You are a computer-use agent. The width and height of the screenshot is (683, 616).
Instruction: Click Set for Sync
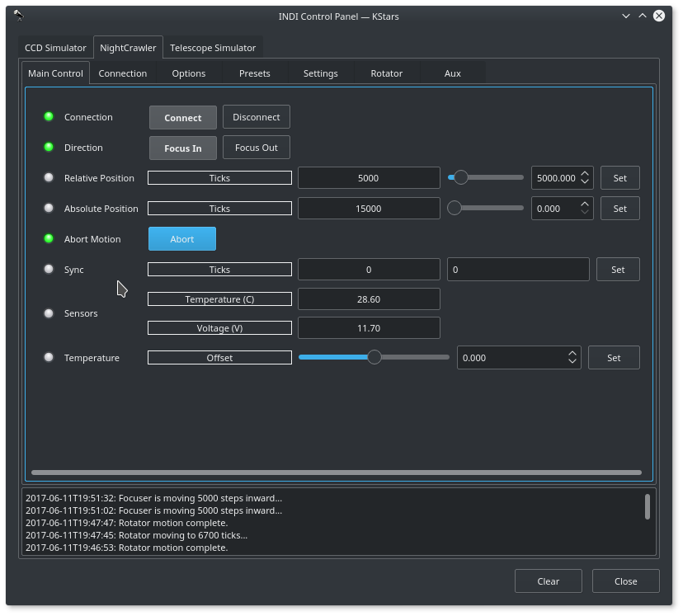(618, 269)
